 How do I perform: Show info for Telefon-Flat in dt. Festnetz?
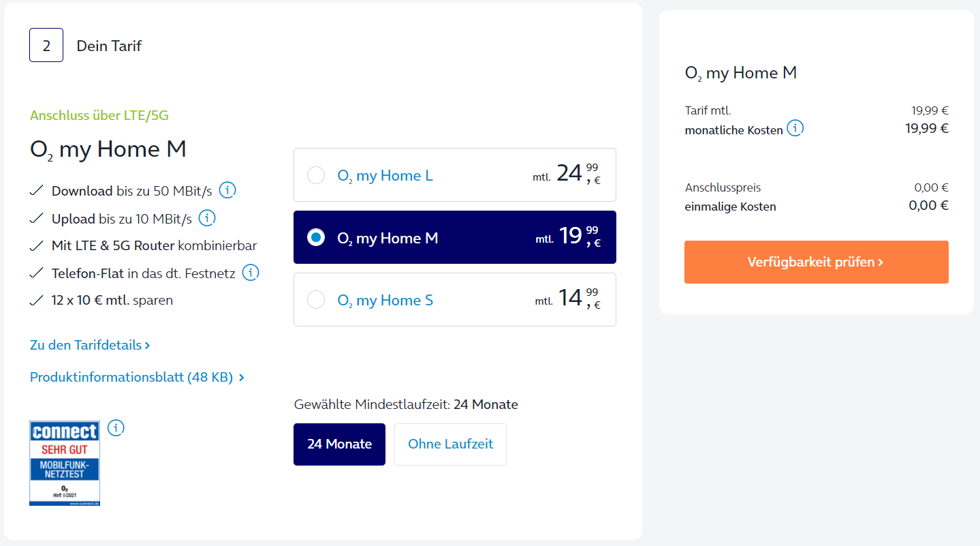pyautogui.click(x=251, y=273)
